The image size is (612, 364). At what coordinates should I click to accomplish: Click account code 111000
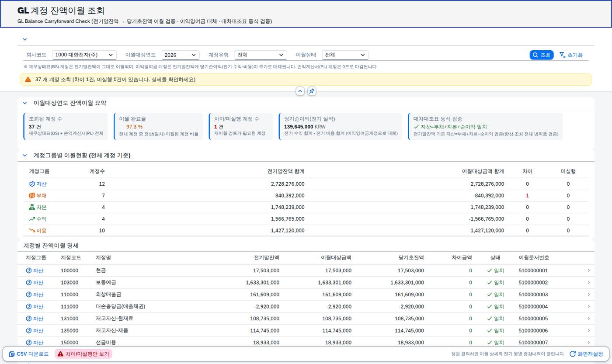click(x=70, y=307)
